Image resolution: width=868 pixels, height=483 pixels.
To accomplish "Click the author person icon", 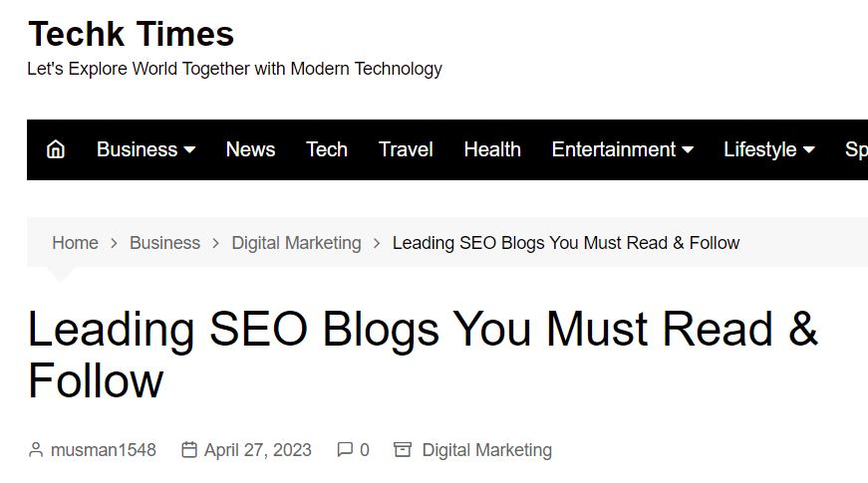I will coord(36,450).
